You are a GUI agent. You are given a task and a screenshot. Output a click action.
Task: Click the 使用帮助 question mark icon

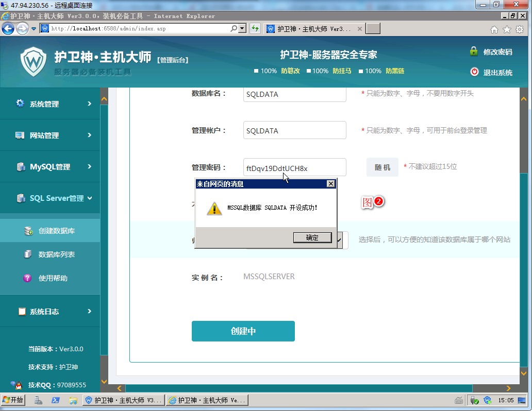pyautogui.click(x=28, y=278)
